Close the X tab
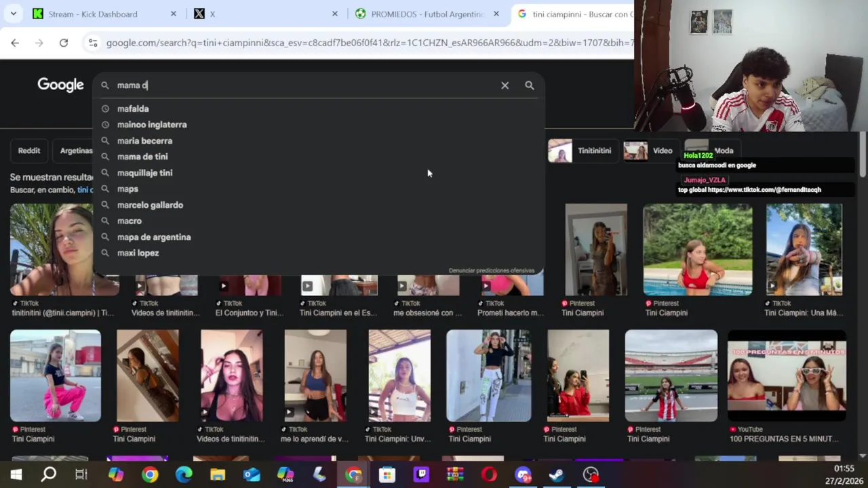This screenshot has height=488, width=868. pyautogui.click(x=334, y=14)
